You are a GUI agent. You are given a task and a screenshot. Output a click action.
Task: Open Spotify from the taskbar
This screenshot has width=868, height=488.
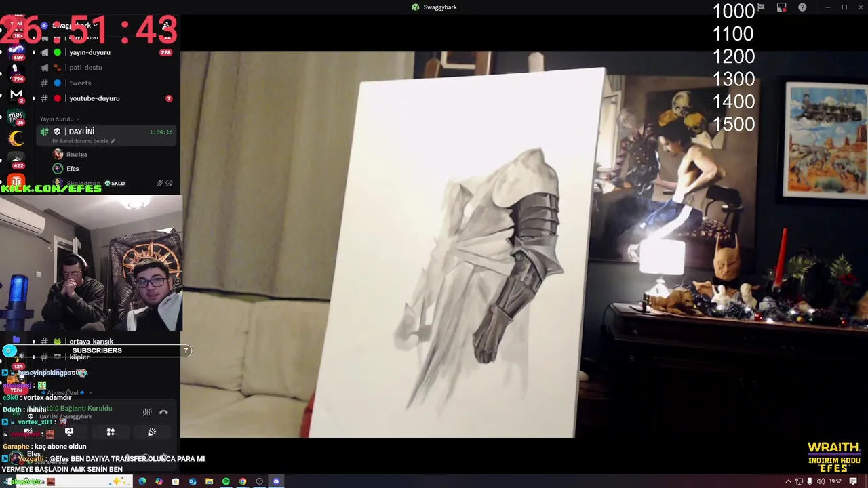(x=226, y=482)
